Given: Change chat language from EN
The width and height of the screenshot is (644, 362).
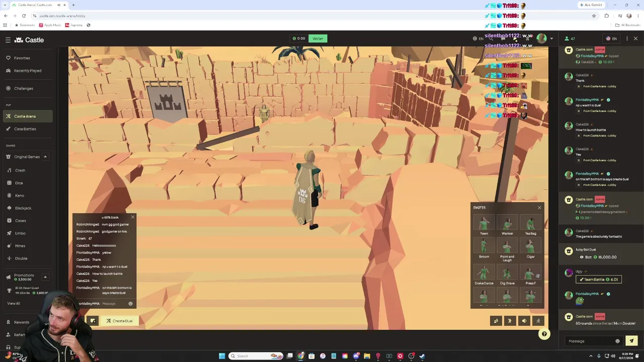Looking at the screenshot, I should pyautogui.click(x=611, y=39).
